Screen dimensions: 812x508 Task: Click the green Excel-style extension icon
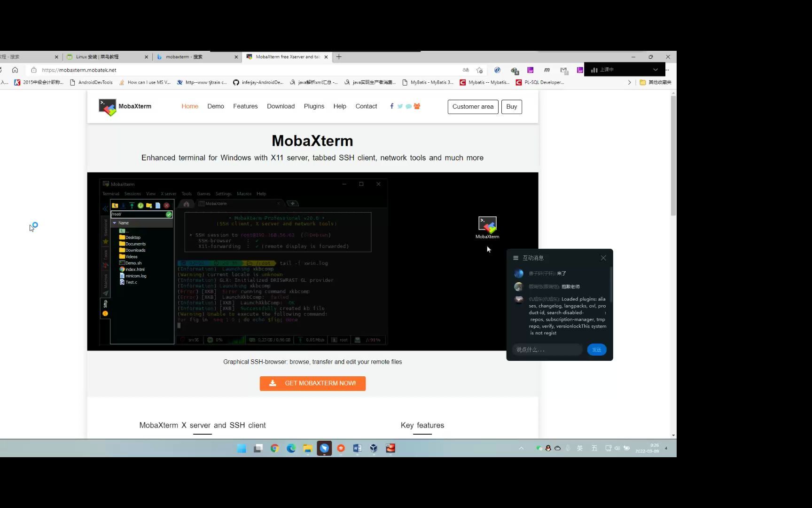(x=515, y=71)
